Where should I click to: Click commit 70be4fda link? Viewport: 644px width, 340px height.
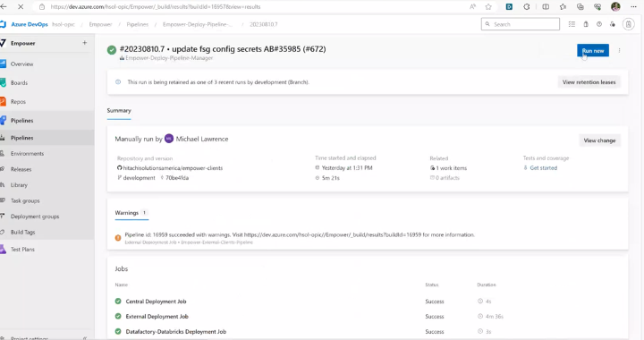[177, 178]
